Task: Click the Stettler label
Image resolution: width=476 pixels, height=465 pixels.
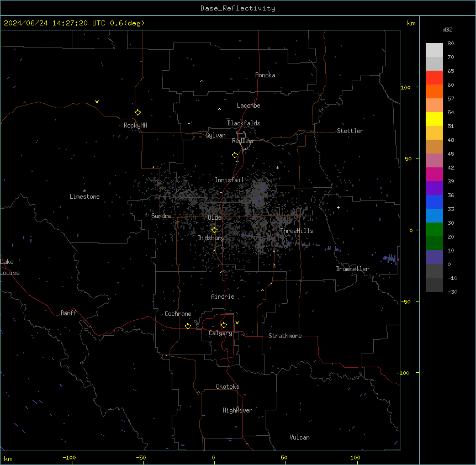Action: (x=350, y=131)
